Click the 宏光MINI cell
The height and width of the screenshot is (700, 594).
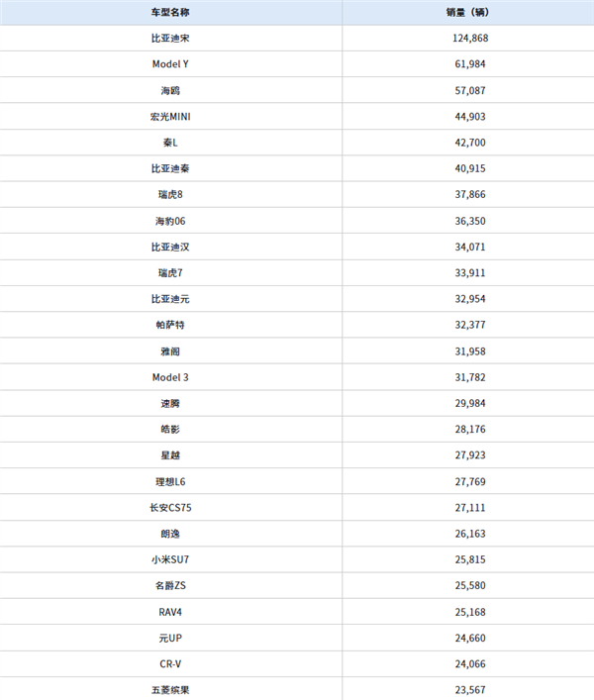pyautogui.click(x=170, y=116)
